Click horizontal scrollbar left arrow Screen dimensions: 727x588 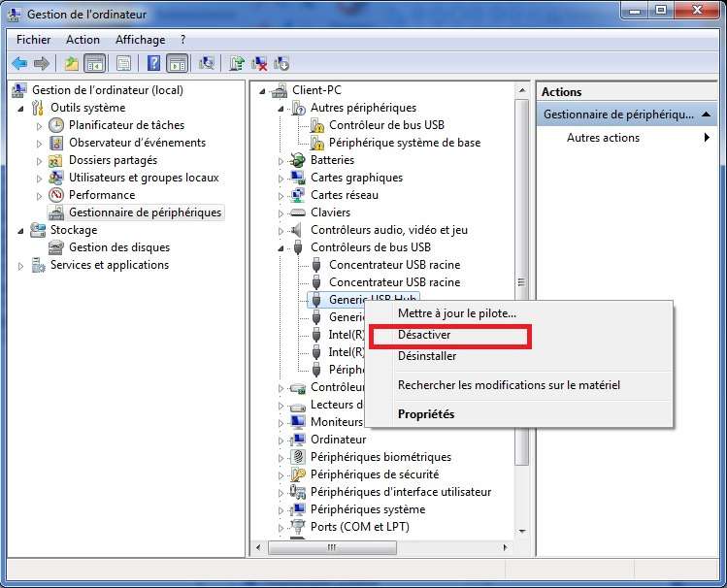pyautogui.click(x=258, y=547)
